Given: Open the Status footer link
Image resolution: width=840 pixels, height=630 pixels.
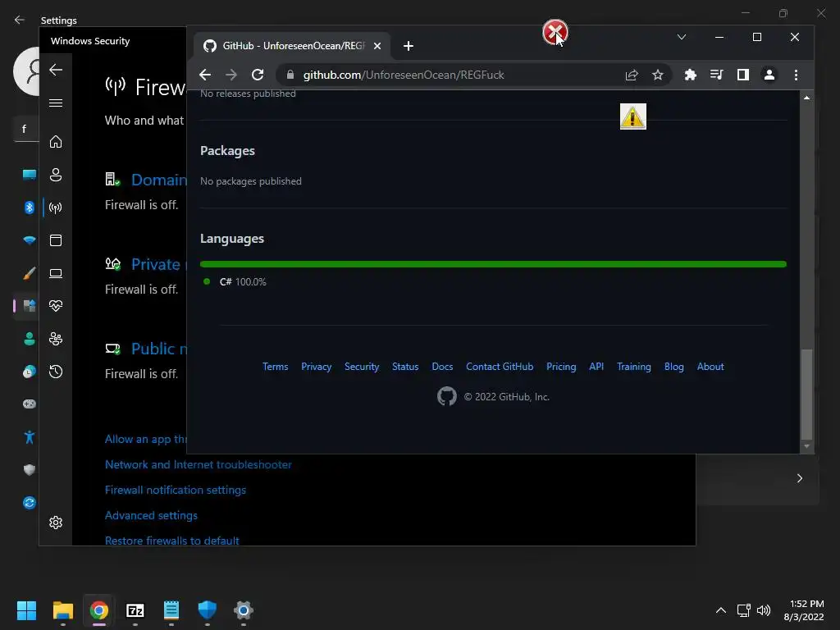Looking at the screenshot, I should pos(405,367).
